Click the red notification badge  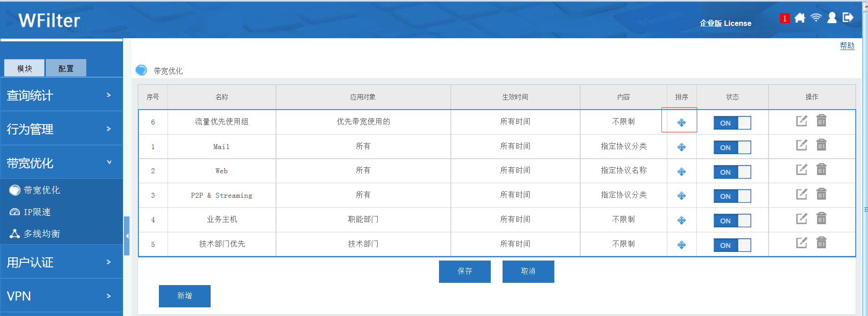point(784,19)
